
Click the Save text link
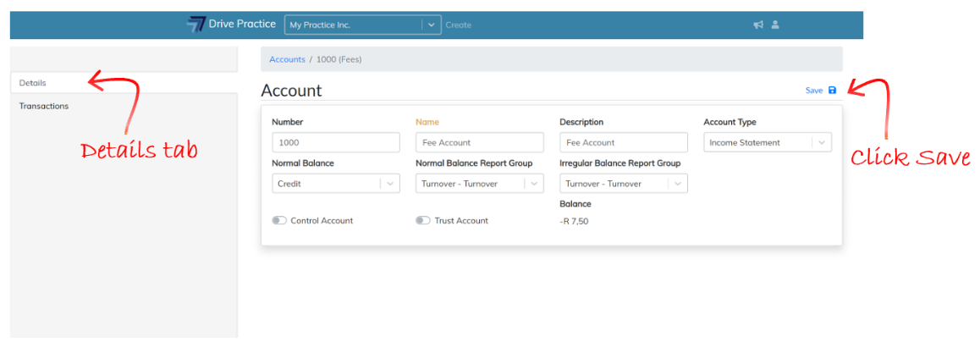point(813,91)
